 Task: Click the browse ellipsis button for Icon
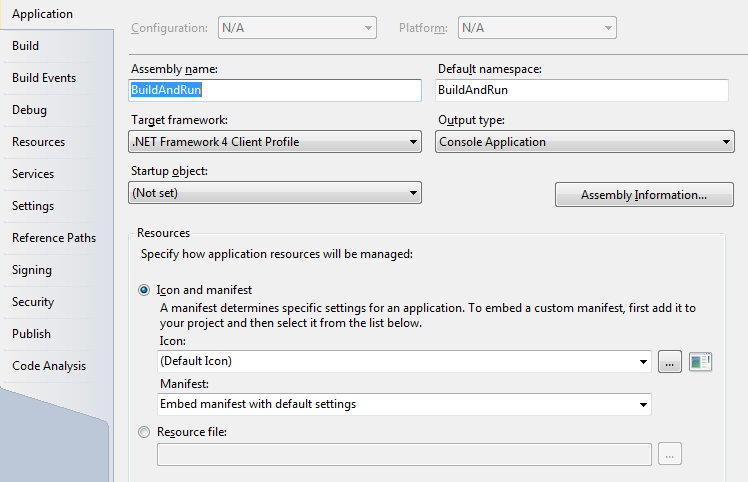(670, 362)
